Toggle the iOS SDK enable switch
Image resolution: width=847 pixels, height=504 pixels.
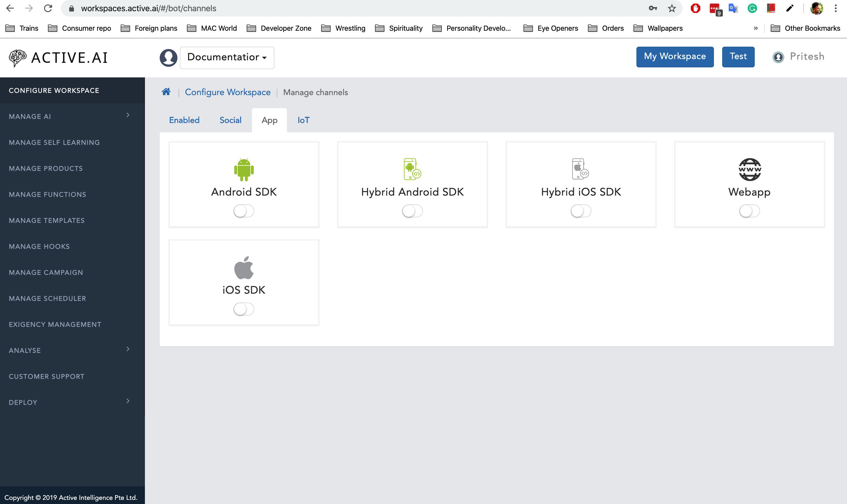[x=244, y=308]
